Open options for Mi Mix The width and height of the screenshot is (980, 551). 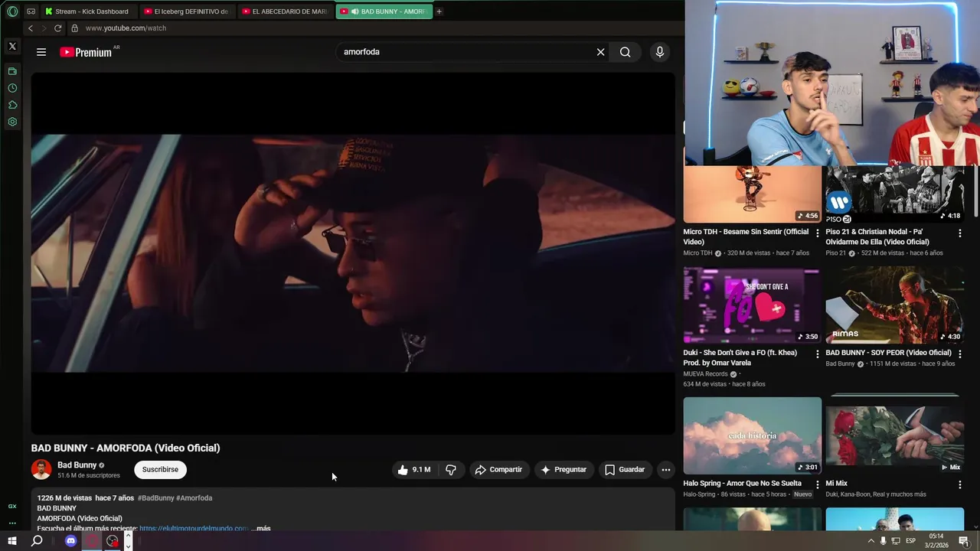pyautogui.click(x=959, y=484)
